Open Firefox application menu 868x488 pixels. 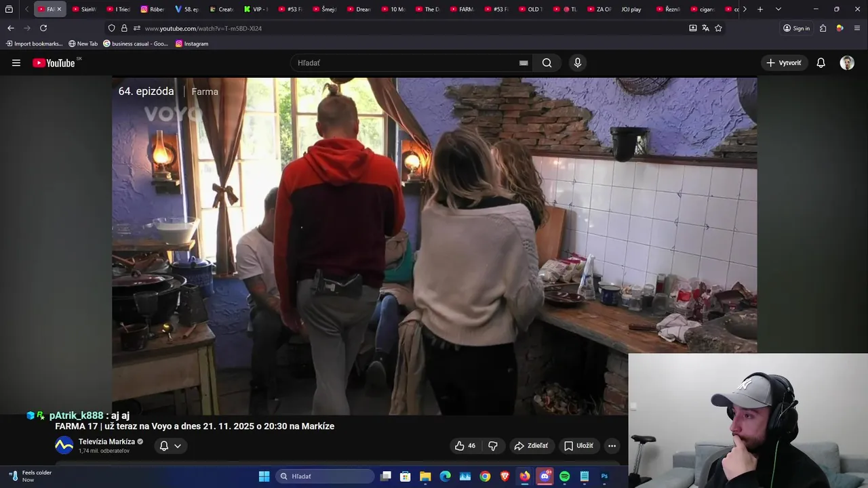pos(857,28)
